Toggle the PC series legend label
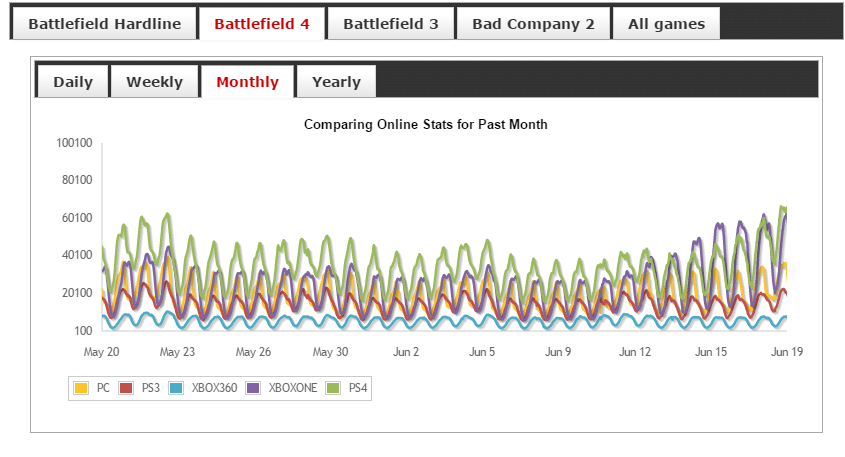 (x=103, y=387)
